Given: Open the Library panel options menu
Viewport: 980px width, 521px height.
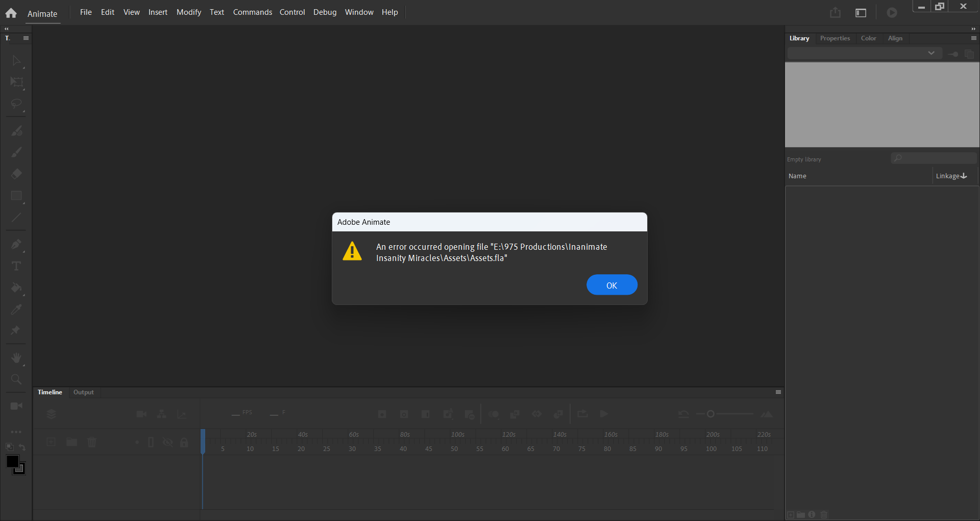Looking at the screenshot, I should coord(973,38).
